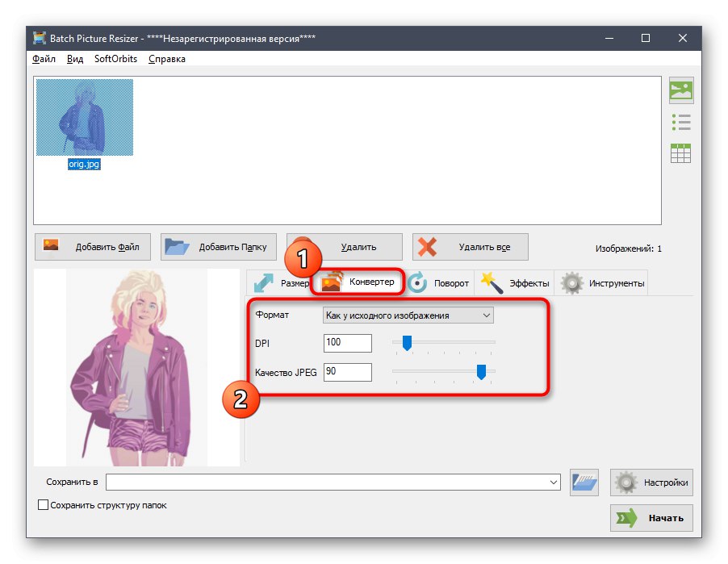Open the SoftOrbits menu
The width and height of the screenshot is (728, 564).
click(115, 59)
